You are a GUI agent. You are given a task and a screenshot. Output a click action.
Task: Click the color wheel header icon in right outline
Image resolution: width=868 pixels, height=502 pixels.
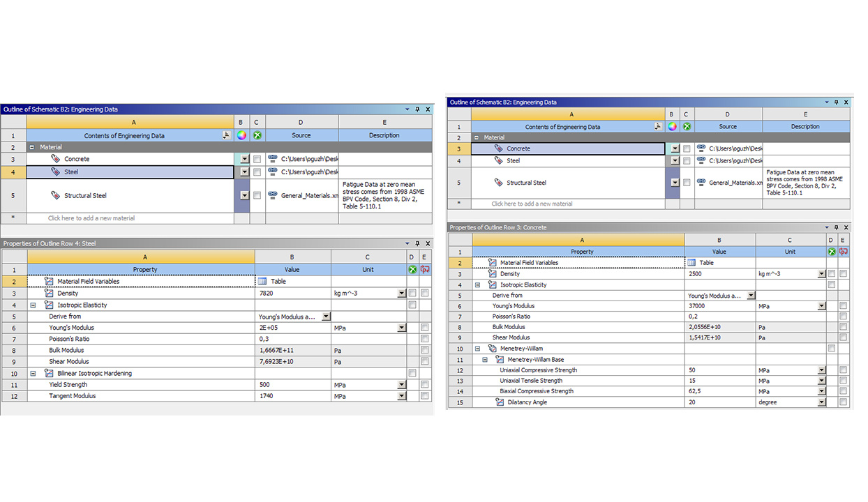(x=672, y=126)
